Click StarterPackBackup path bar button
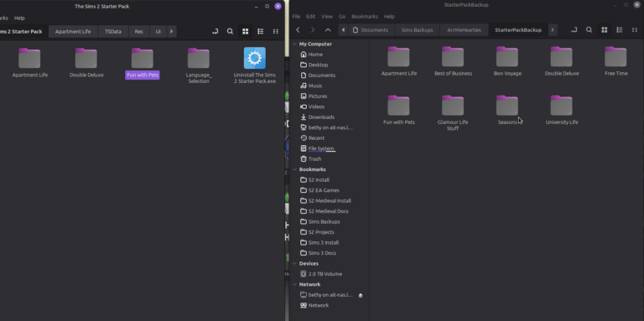644x321 pixels. click(518, 30)
